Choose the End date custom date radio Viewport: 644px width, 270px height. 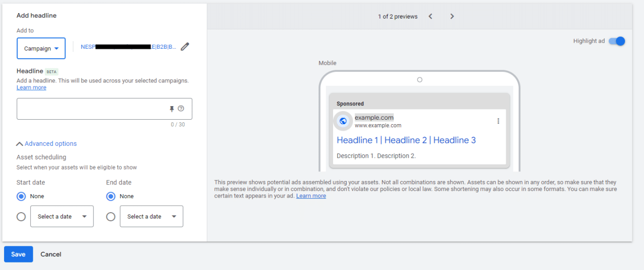tap(111, 217)
